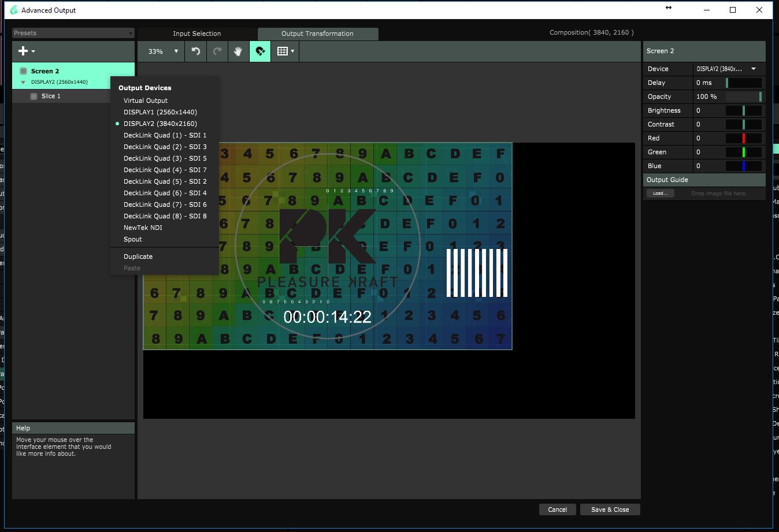Maximize the Advanced Output window

[733, 10]
